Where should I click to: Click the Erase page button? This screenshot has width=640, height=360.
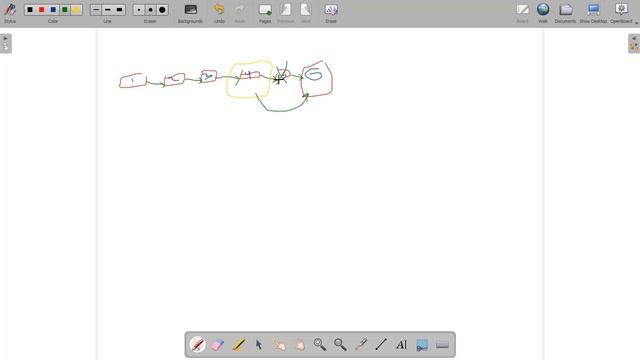331,13
